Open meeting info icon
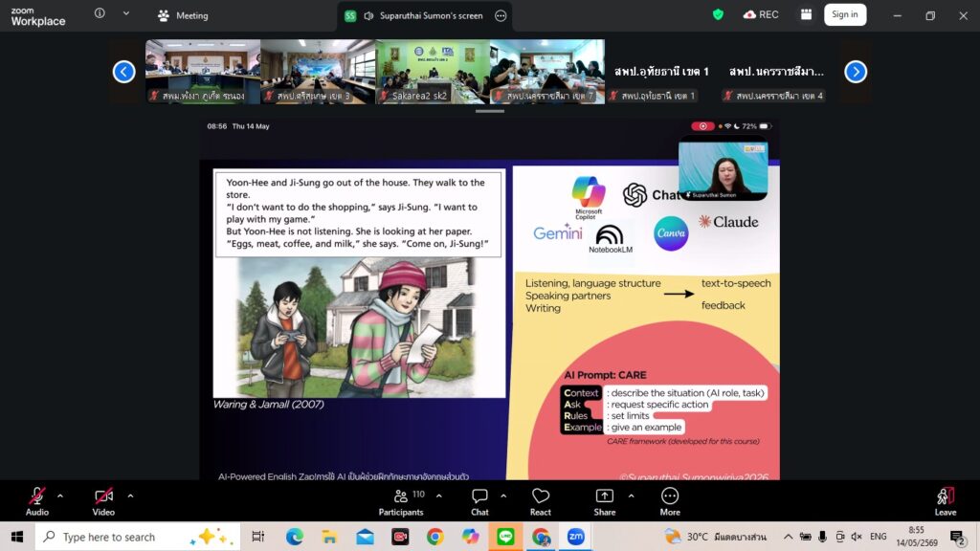 [100, 13]
